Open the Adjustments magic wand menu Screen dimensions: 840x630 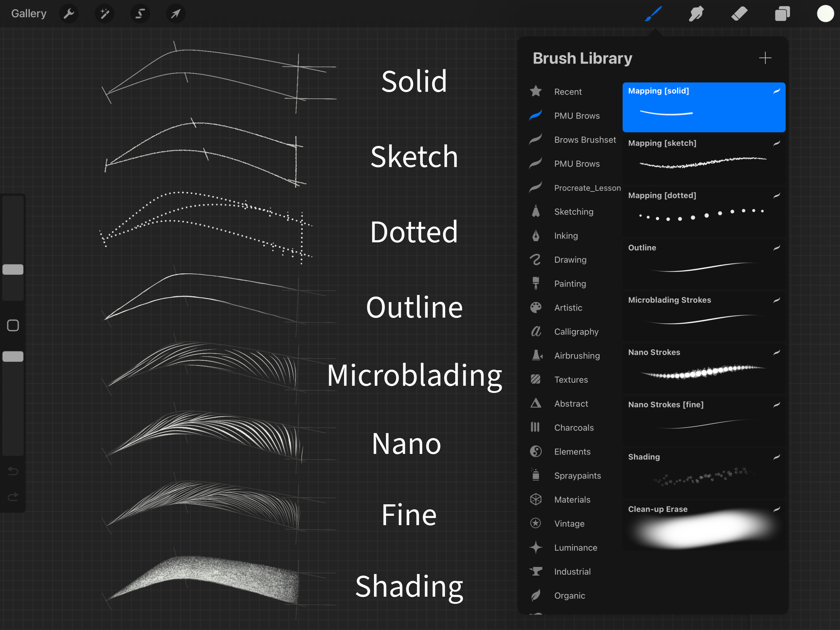tap(104, 14)
